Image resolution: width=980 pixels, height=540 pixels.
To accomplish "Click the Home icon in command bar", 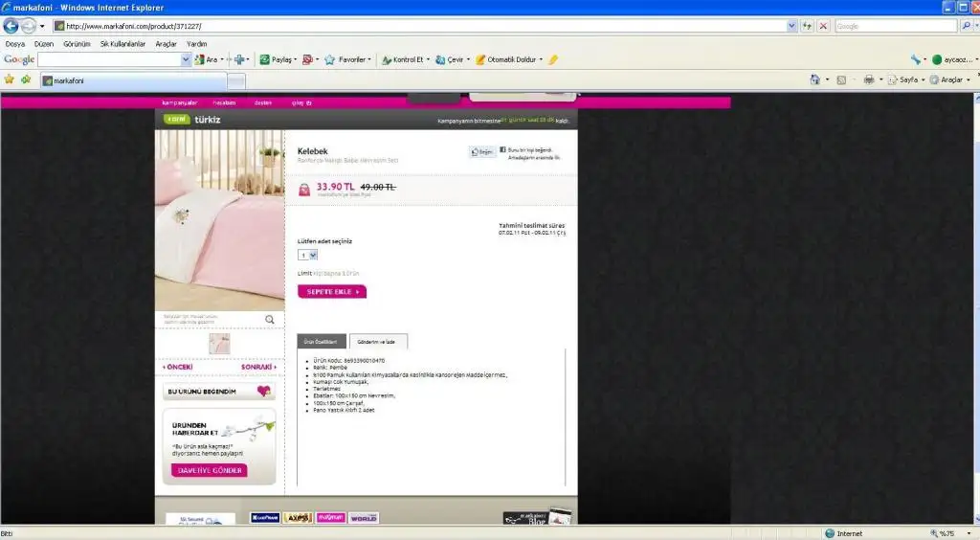I will [x=814, y=79].
